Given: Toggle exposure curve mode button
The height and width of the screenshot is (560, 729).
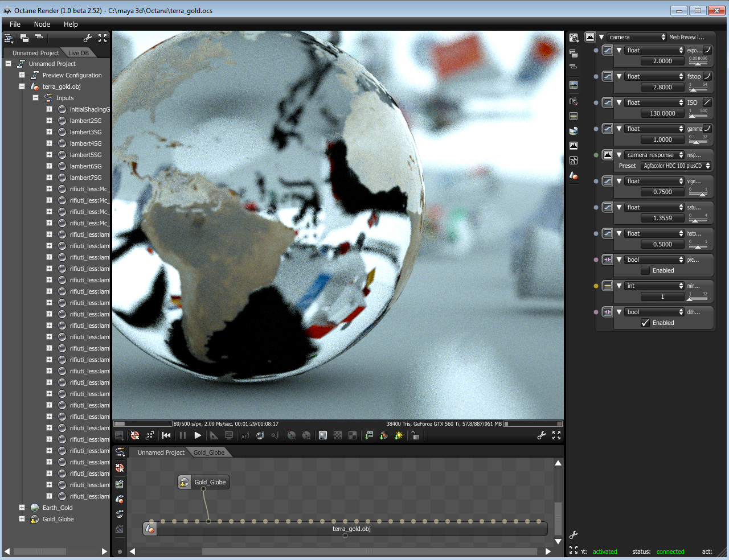Looking at the screenshot, I should pos(707,50).
